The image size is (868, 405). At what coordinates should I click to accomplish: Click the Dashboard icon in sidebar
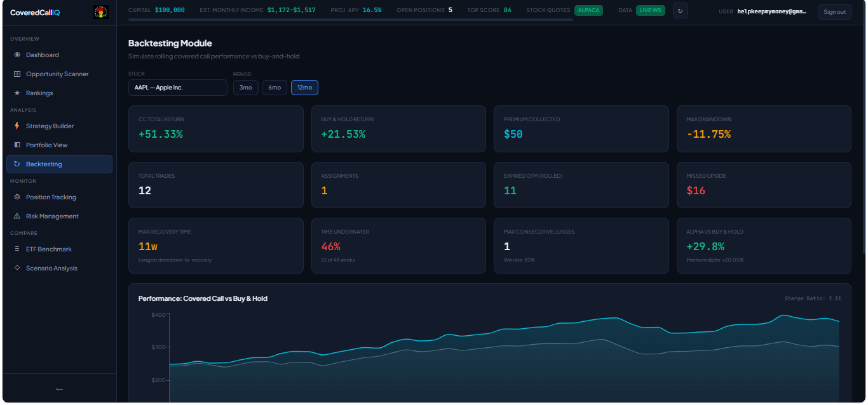[x=17, y=55]
